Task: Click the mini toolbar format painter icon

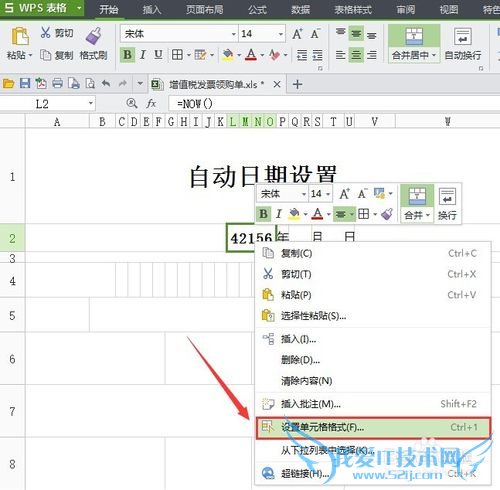Action: pyautogui.click(x=387, y=214)
